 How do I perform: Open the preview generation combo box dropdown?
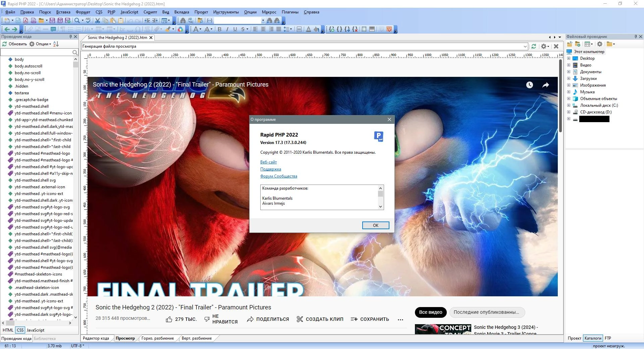click(525, 46)
